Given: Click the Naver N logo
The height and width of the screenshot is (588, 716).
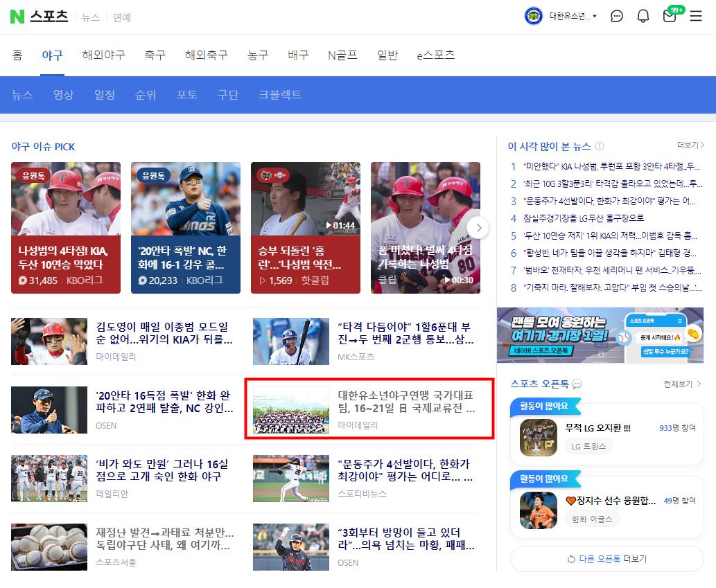Looking at the screenshot, I should pyautogui.click(x=17, y=17).
